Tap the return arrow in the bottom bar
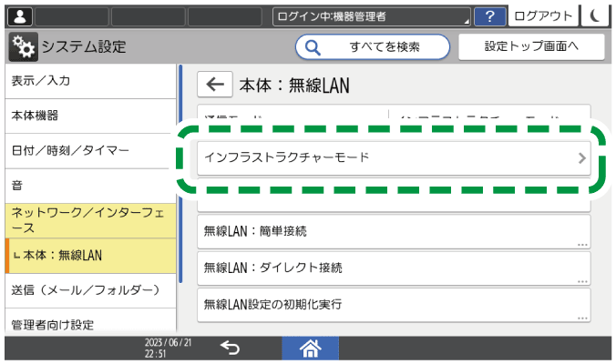 click(231, 348)
